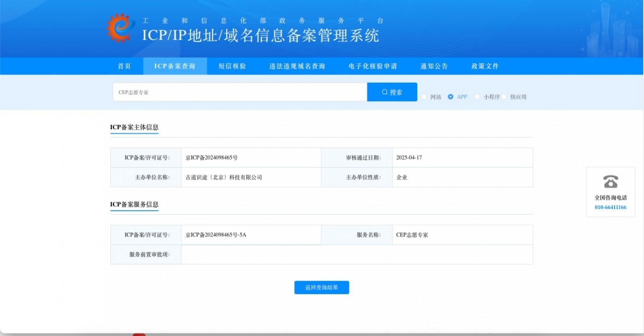Pick the 快应用 radio option

[x=504, y=97]
